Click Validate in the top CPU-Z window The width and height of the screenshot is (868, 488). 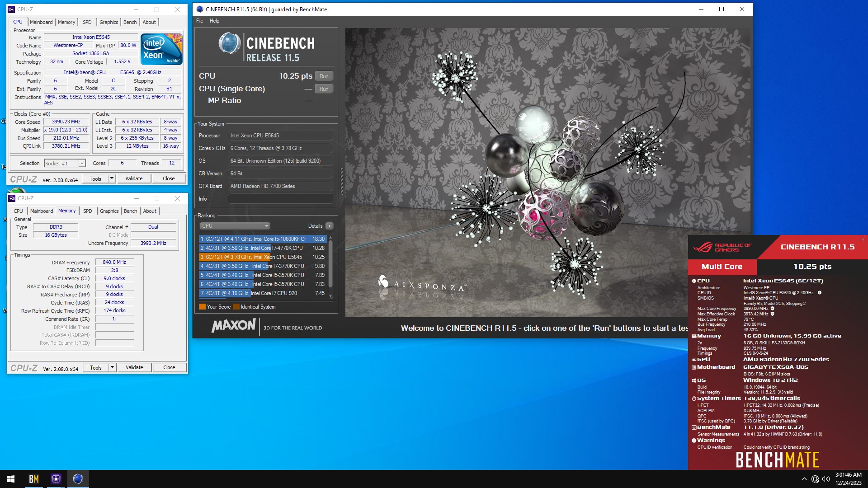[x=134, y=178]
